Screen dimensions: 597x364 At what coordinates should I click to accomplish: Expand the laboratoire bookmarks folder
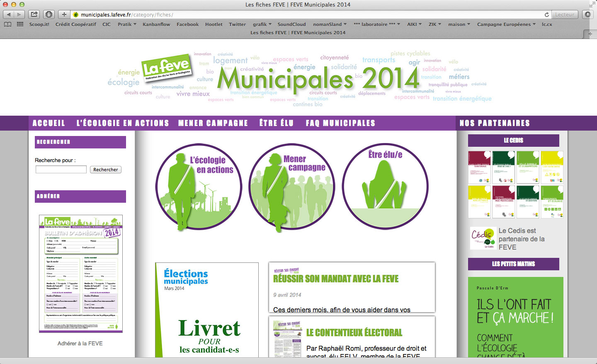tap(377, 24)
